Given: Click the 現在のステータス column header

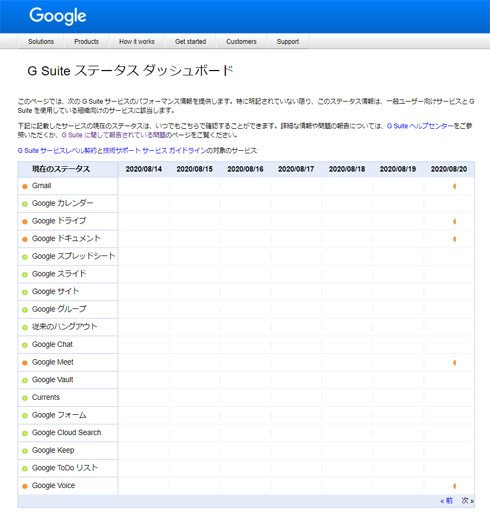Looking at the screenshot, I should 61,169.
